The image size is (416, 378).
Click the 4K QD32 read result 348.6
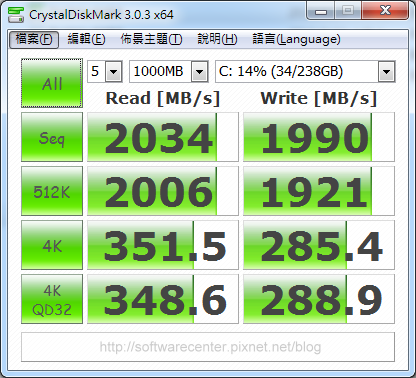click(163, 299)
